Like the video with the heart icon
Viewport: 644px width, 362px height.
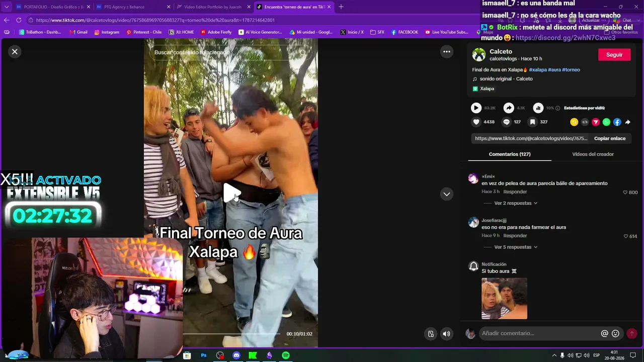pyautogui.click(x=476, y=122)
